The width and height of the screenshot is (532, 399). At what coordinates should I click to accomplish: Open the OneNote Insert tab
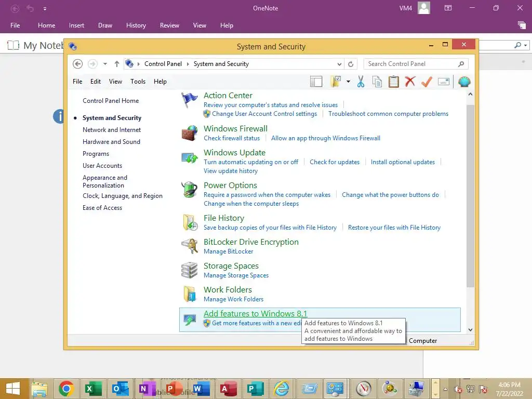pos(76,25)
